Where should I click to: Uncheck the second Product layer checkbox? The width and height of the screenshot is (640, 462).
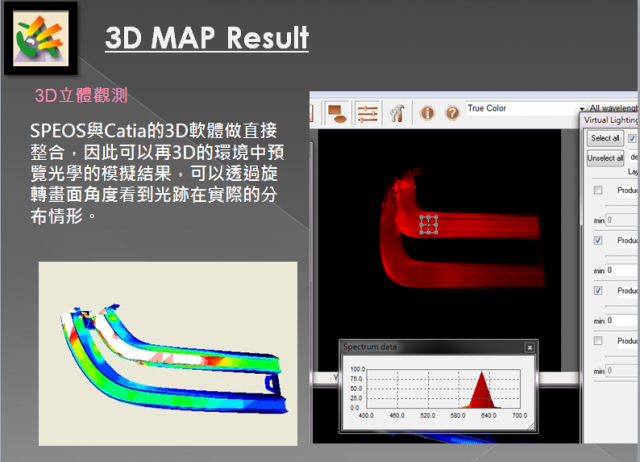pos(598,240)
